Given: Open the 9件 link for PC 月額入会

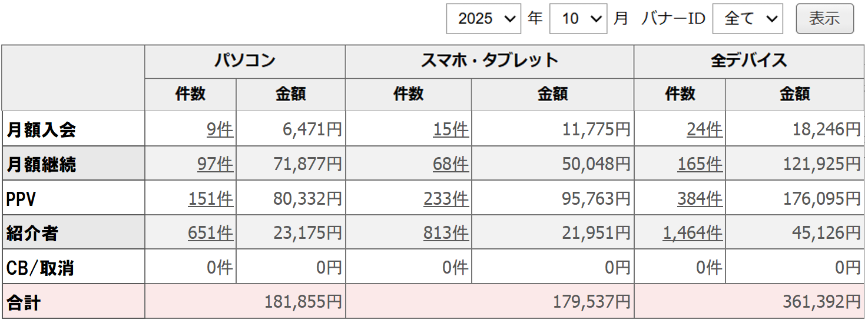Looking at the screenshot, I should pyautogui.click(x=220, y=129).
